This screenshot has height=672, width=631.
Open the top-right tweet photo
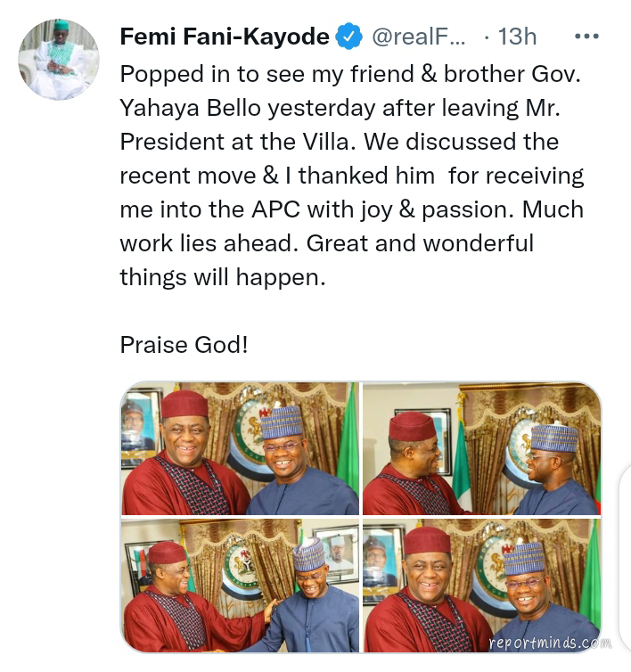point(481,449)
